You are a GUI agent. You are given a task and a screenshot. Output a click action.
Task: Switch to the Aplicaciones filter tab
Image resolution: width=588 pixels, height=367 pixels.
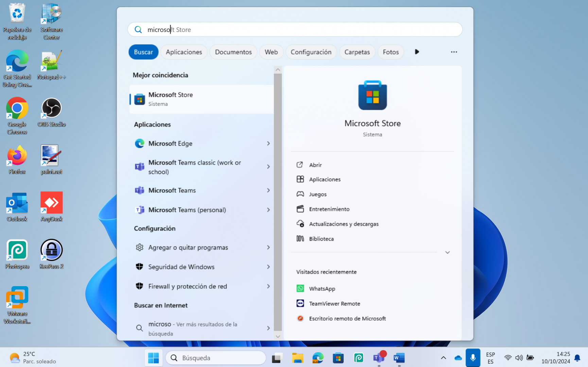[184, 52]
